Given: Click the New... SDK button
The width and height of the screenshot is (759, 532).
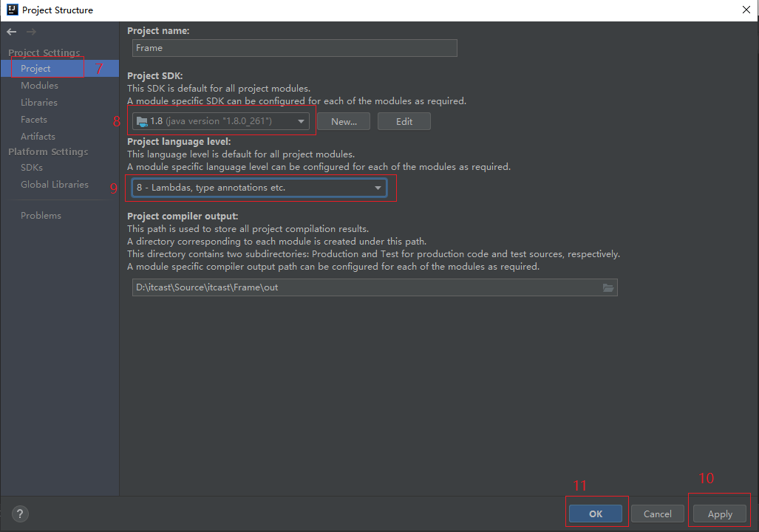Looking at the screenshot, I should point(344,121).
